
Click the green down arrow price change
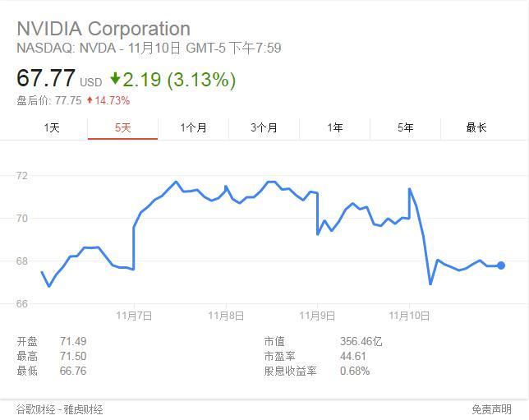115,78
